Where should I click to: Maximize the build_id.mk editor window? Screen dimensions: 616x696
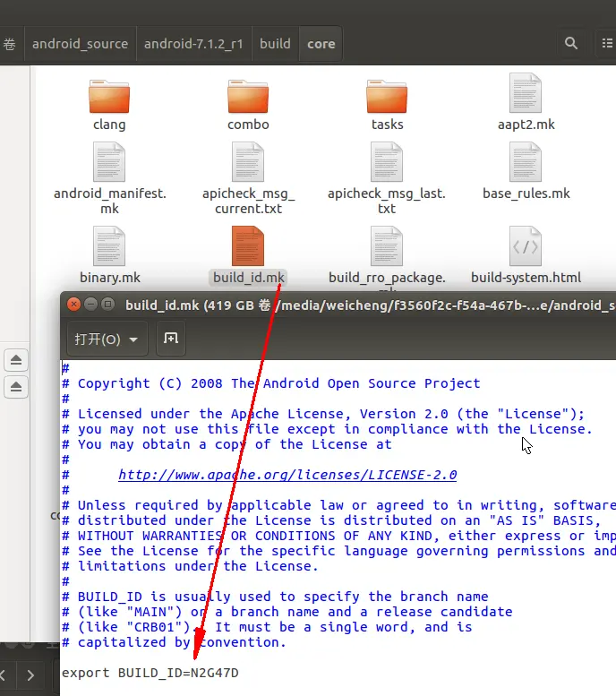pyautogui.click(x=107, y=305)
